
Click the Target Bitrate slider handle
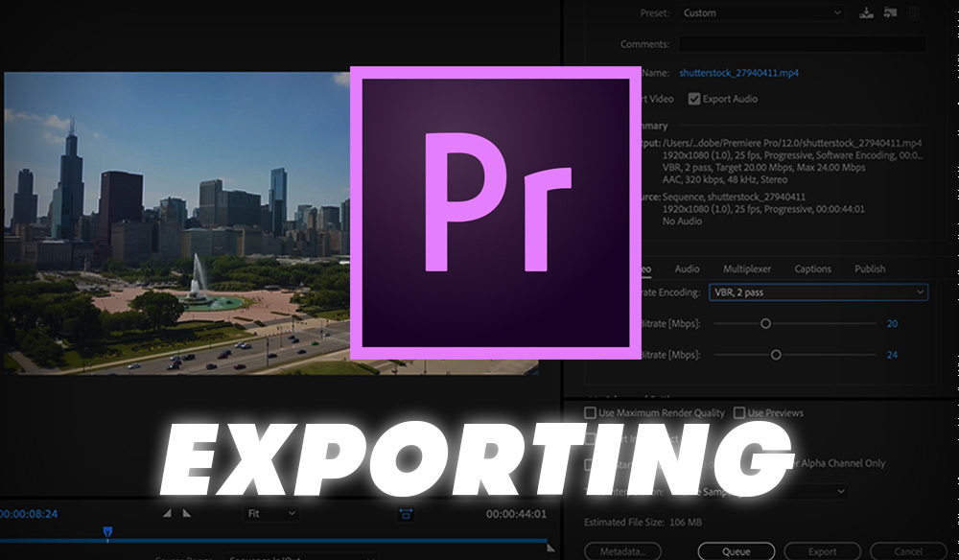coord(765,323)
